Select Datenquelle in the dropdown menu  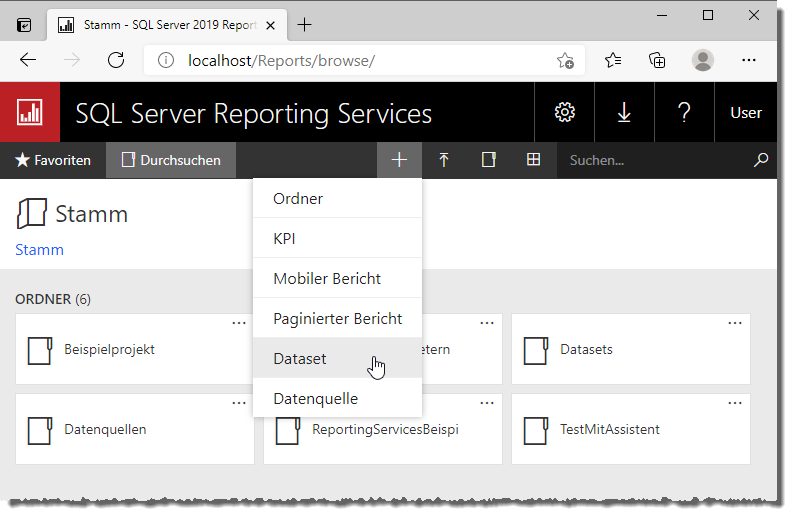pos(315,398)
